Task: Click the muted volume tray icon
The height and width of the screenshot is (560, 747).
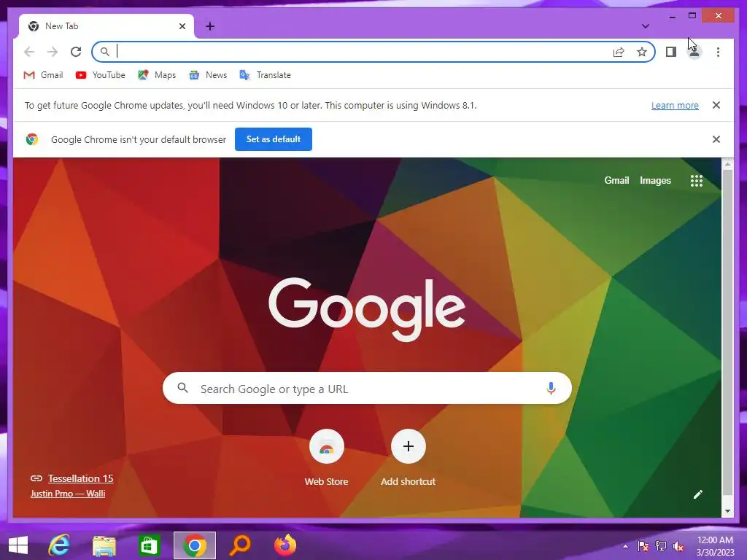Action: [x=678, y=546]
